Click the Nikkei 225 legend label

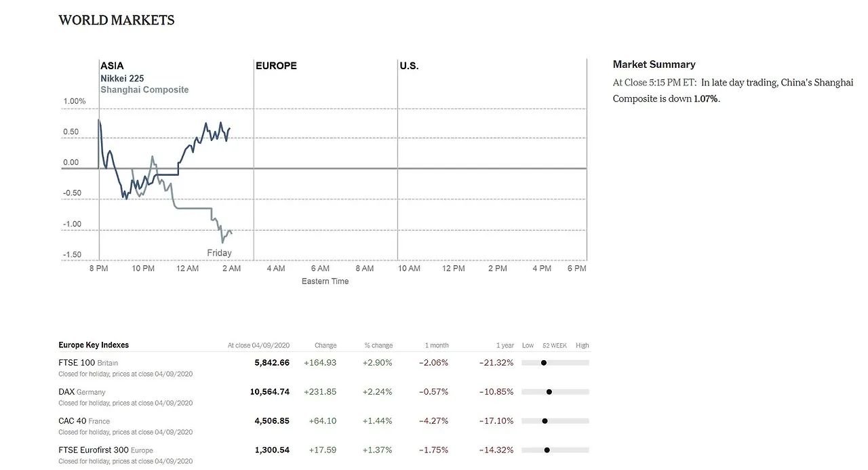pyautogui.click(x=122, y=78)
